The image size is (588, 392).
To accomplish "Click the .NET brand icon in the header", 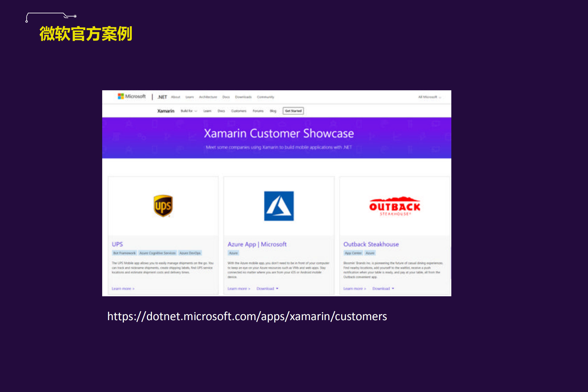I will point(162,96).
